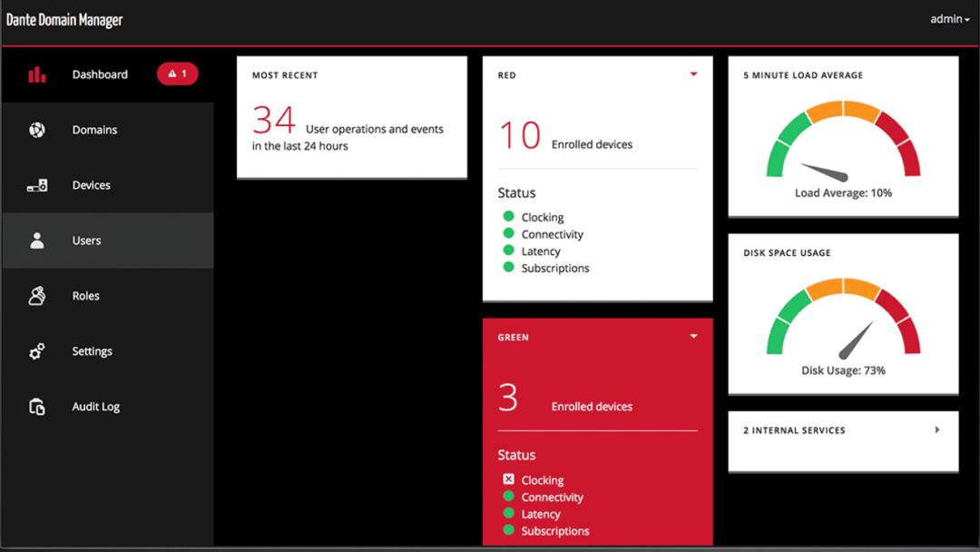The height and width of the screenshot is (552, 980).
Task: Expand the GREEN domain card dropdown arrow
Action: pos(693,337)
